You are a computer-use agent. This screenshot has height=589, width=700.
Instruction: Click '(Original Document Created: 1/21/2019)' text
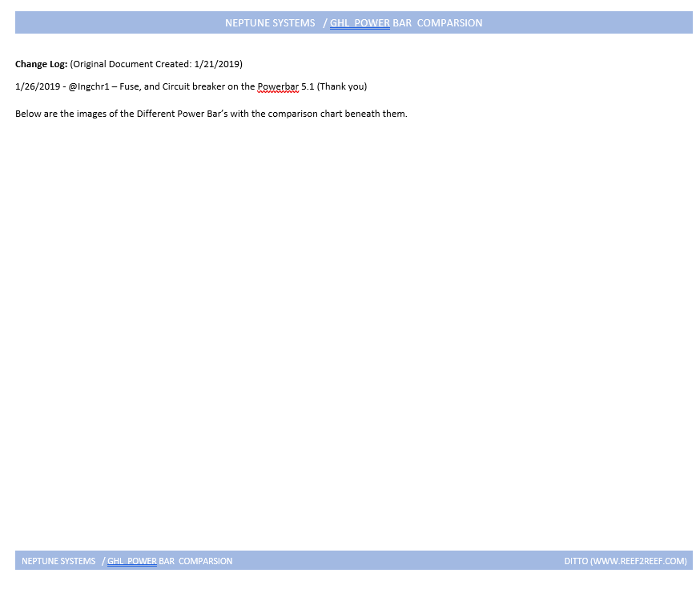point(156,64)
